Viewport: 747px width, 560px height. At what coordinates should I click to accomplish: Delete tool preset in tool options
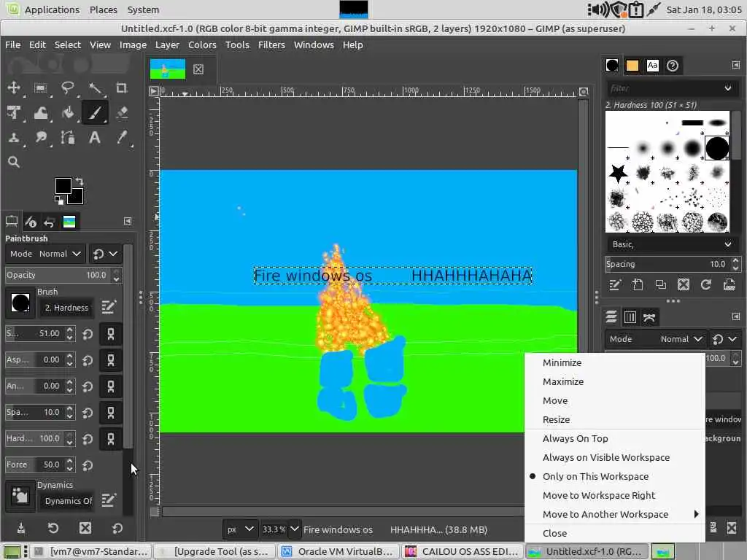pos(85,528)
